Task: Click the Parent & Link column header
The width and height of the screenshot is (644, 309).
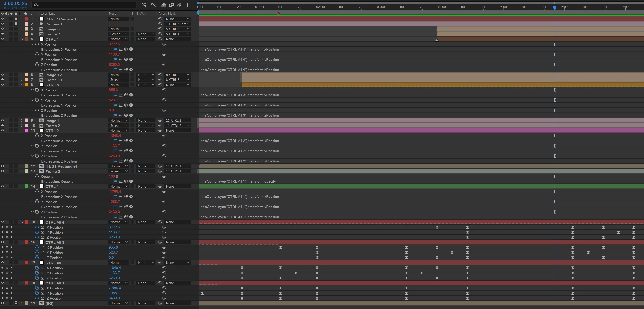Action: tap(167, 14)
